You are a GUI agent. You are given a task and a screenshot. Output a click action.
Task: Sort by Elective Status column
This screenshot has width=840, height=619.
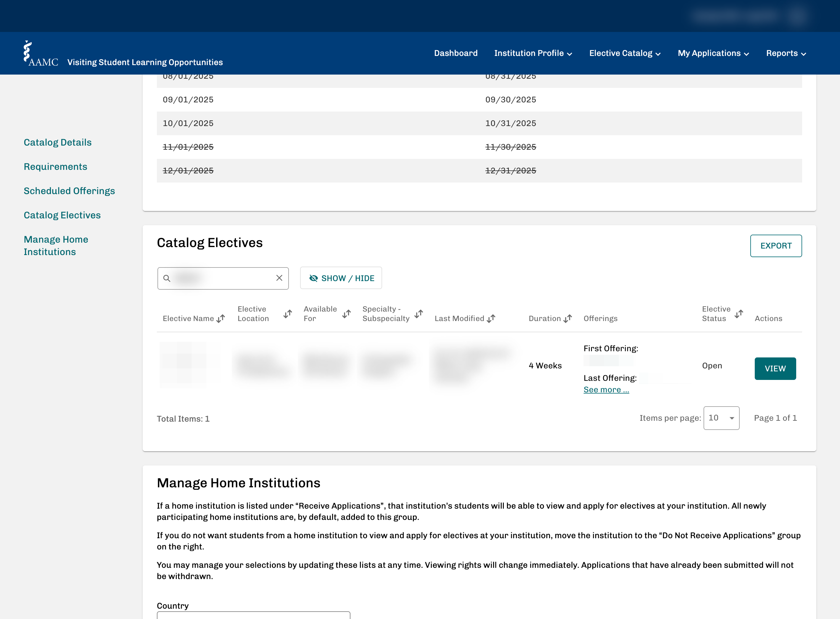(739, 314)
